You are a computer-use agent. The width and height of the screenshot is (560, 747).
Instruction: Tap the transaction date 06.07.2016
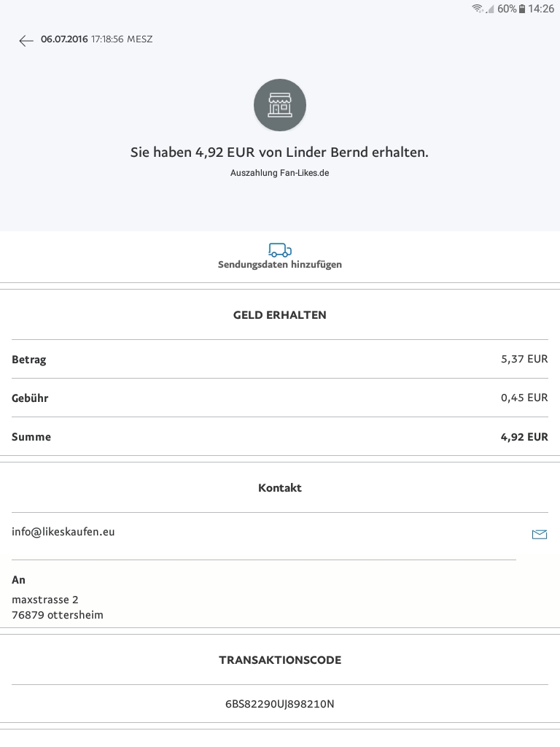pyautogui.click(x=64, y=39)
